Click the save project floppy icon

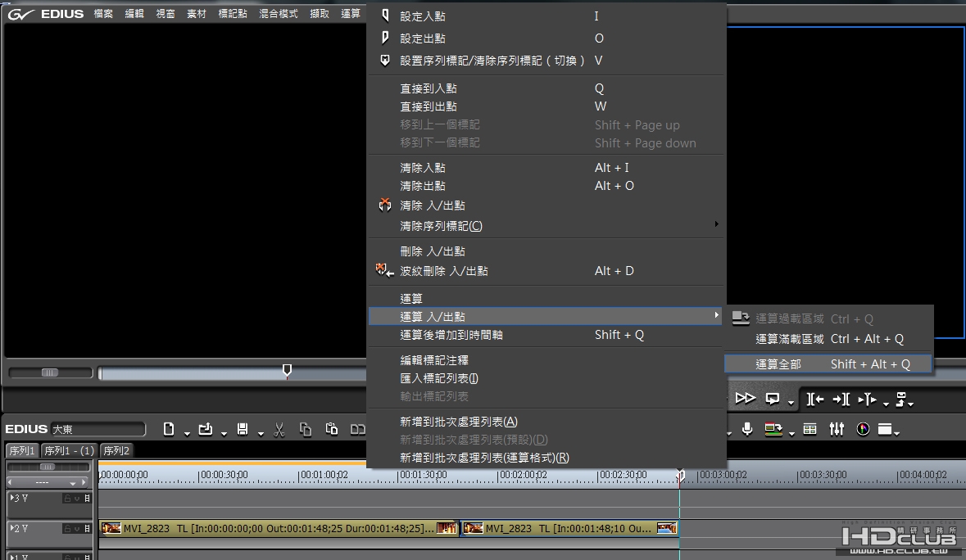pos(243,429)
